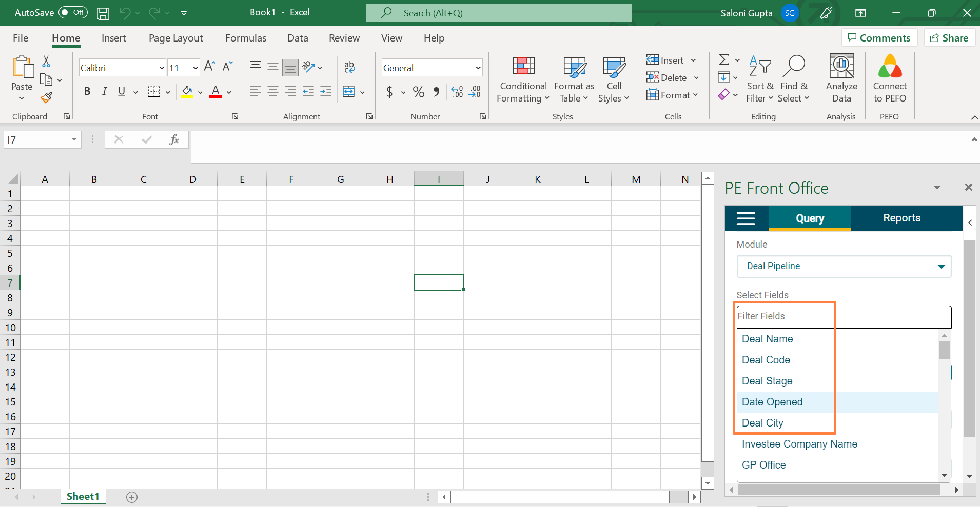Switch to the Reports tab in PE Front Office

tap(901, 218)
